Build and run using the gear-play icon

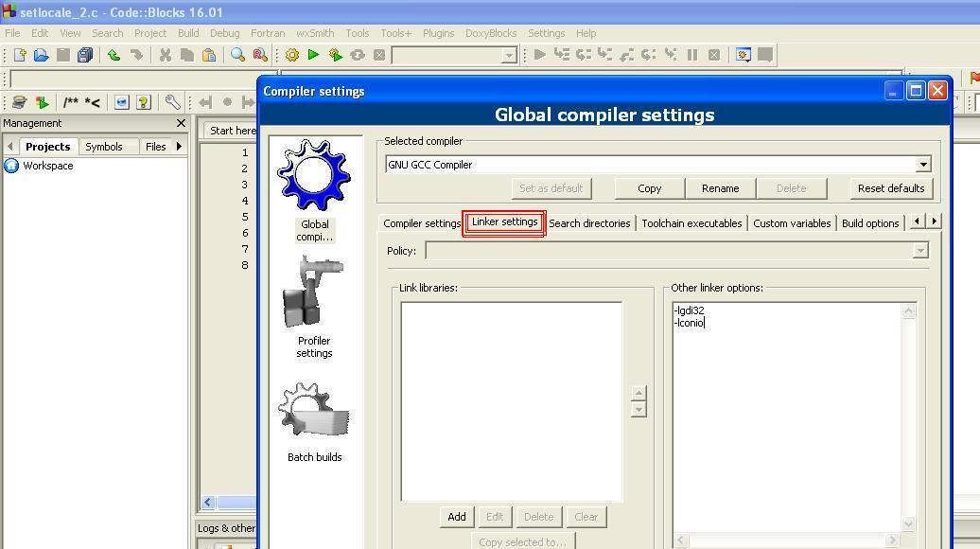(x=336, y=55)
